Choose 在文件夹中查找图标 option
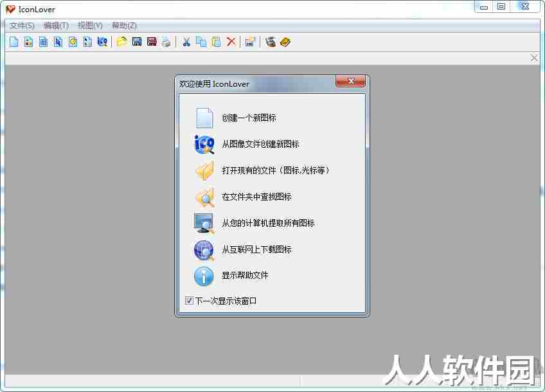 (256, 197)
